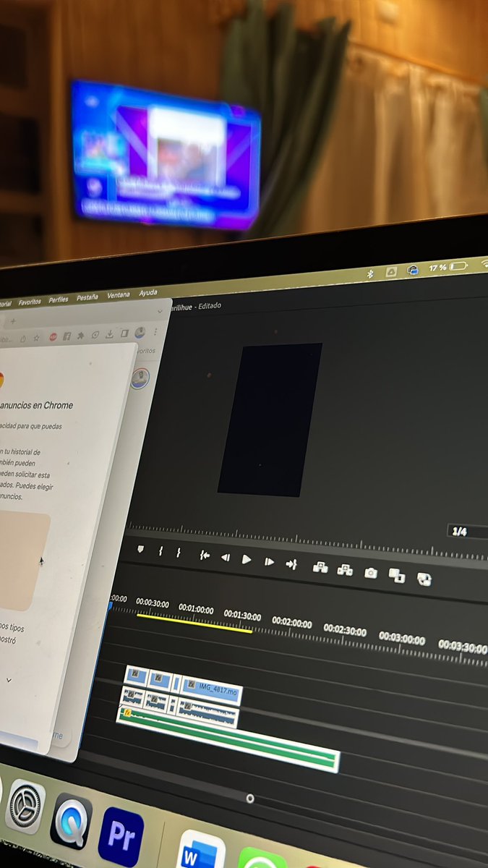
Task: Click the Wi-Fi icon in menu bar
Action: pyautogui.click(x=484, y=263)
